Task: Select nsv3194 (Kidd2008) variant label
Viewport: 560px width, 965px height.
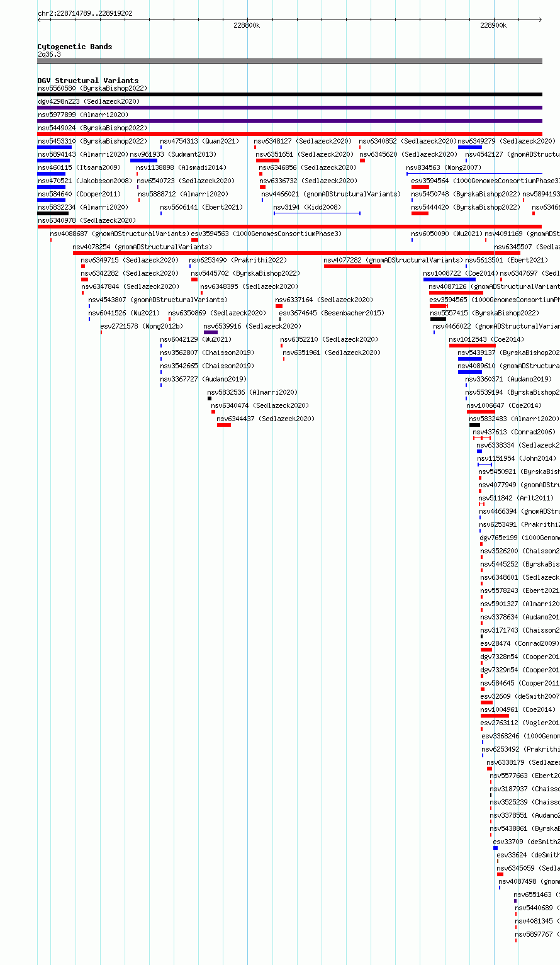Action: tap(307, 207)
